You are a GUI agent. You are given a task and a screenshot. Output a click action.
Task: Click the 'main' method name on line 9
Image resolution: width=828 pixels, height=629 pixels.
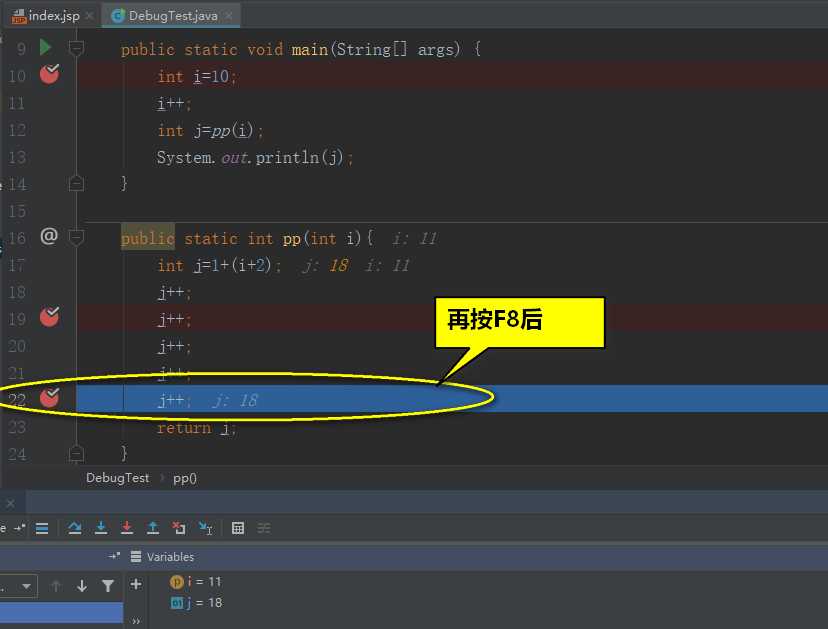tap(310, 50)
